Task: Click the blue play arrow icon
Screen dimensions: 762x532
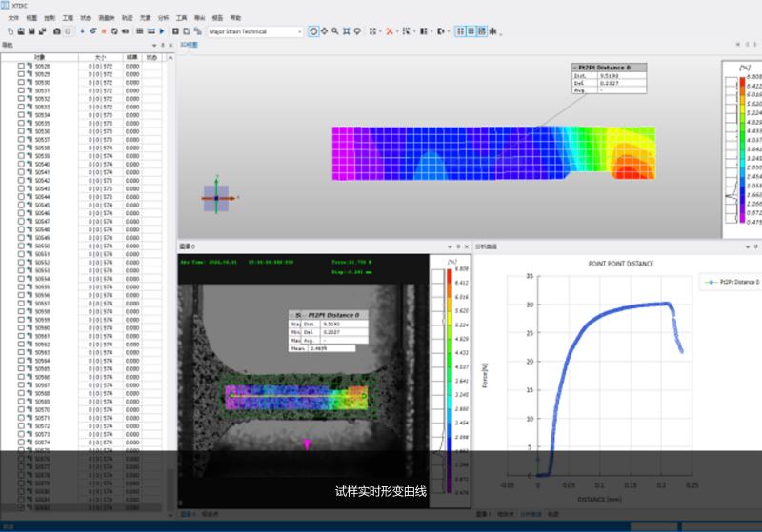Action: (162, 31)
